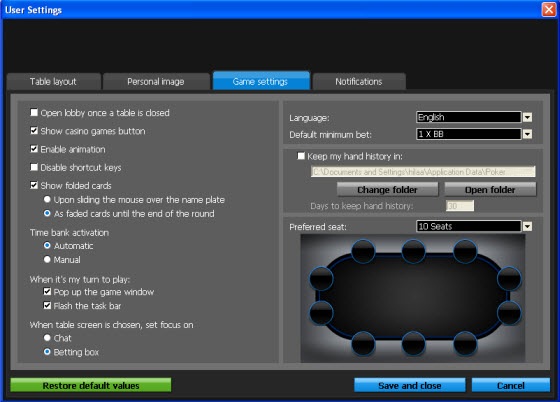Click Restore default values button
Screen dimensions: 560x402
coord(91,385)
